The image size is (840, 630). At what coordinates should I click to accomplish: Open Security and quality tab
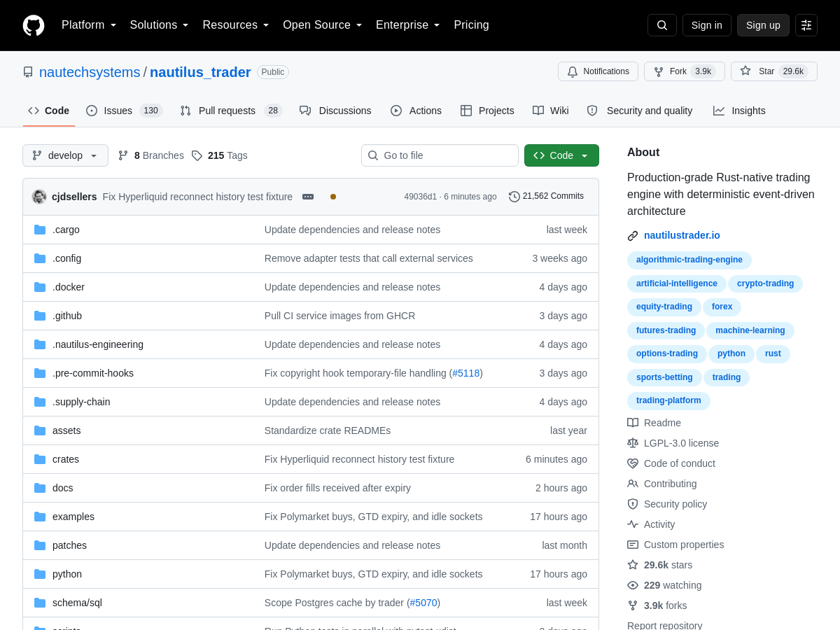click(640, 111)
